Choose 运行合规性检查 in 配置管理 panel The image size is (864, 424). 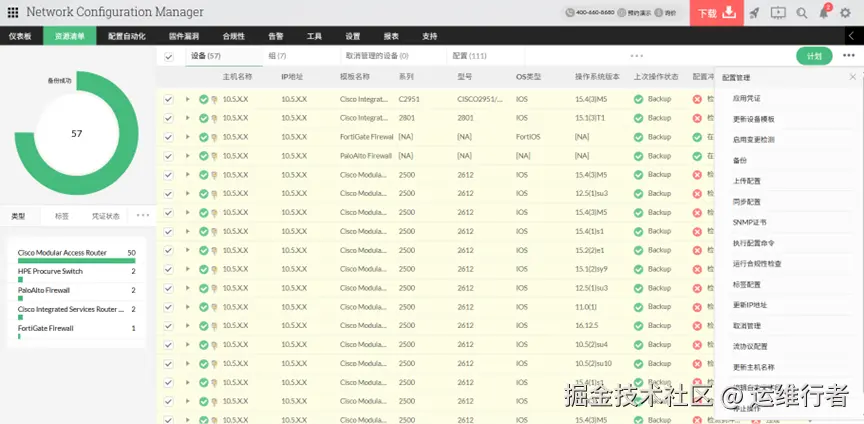click(757, 264)
